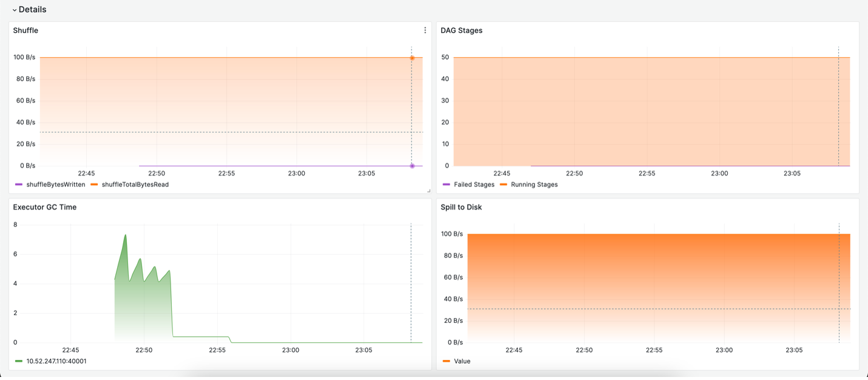Image resolution: width=868 pixels, height=380 pixels.
Task: Open the Spill to Disk panel menu
Action: point(462,207)
